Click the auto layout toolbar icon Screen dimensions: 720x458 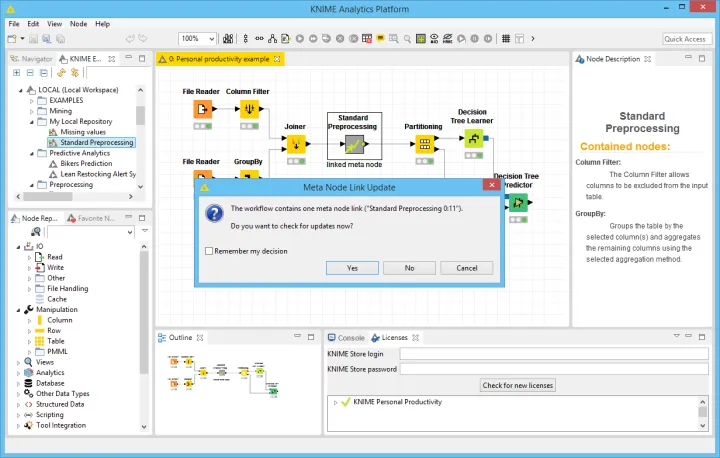[272, 39]
